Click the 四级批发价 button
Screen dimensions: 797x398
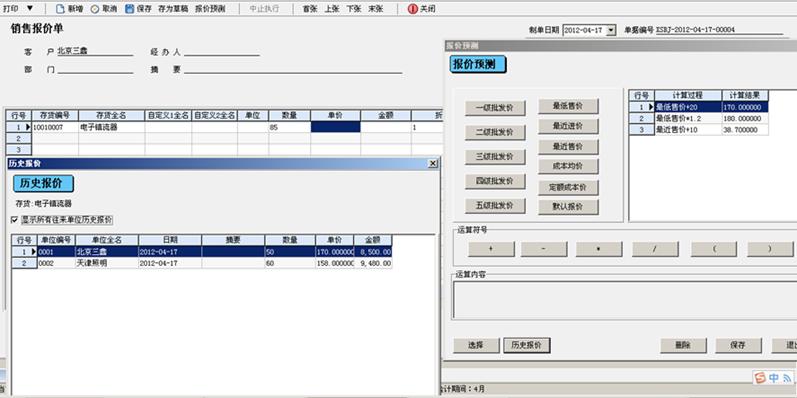(x=495, y=181)
